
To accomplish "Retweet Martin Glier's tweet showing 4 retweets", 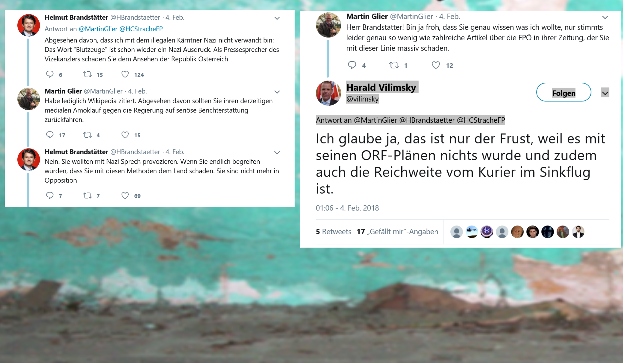I will tap(87, 135).
